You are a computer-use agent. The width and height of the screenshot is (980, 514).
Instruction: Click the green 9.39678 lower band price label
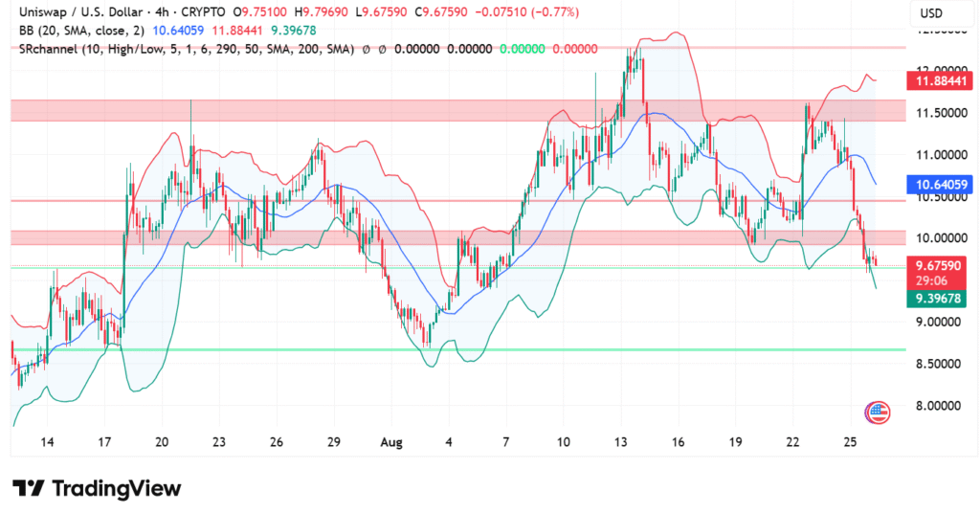[x=938, y=299]
